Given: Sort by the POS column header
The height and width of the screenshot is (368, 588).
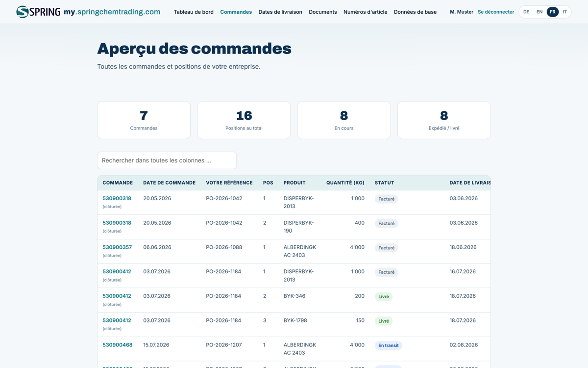Looking at the screenshot, I should tap(268, 183).
